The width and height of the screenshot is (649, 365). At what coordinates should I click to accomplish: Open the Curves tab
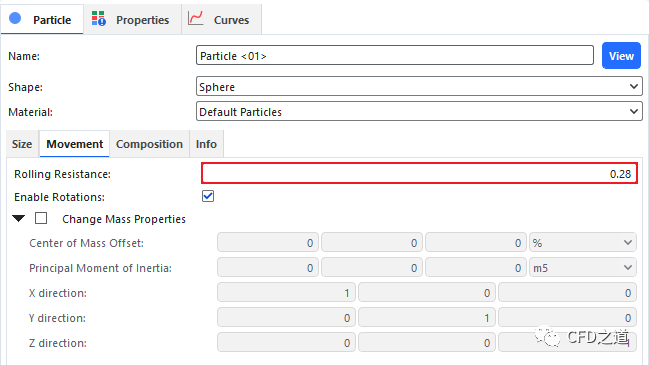(x=221, y=19)
